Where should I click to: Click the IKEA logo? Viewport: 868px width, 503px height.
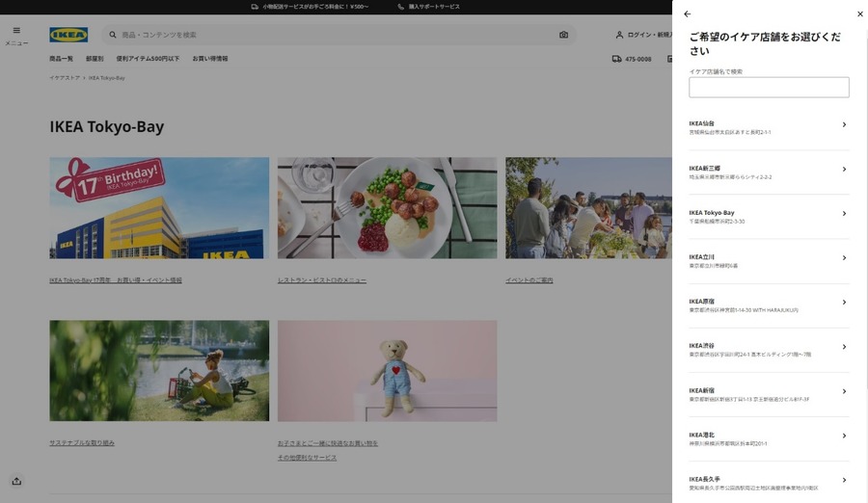tap(68, 35)
